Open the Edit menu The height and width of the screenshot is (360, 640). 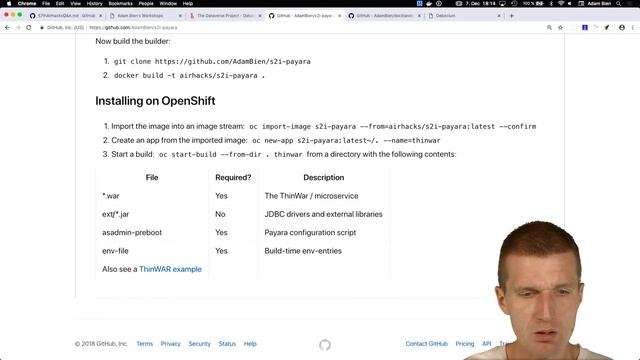pyautogui.click(x=60, y=3)
